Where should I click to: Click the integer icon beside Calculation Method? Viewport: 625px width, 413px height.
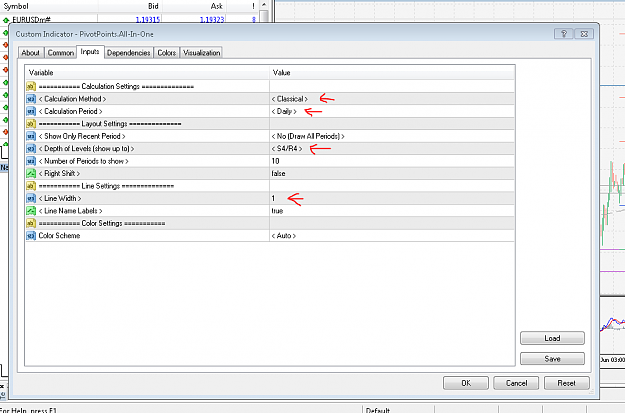[31, 99]
